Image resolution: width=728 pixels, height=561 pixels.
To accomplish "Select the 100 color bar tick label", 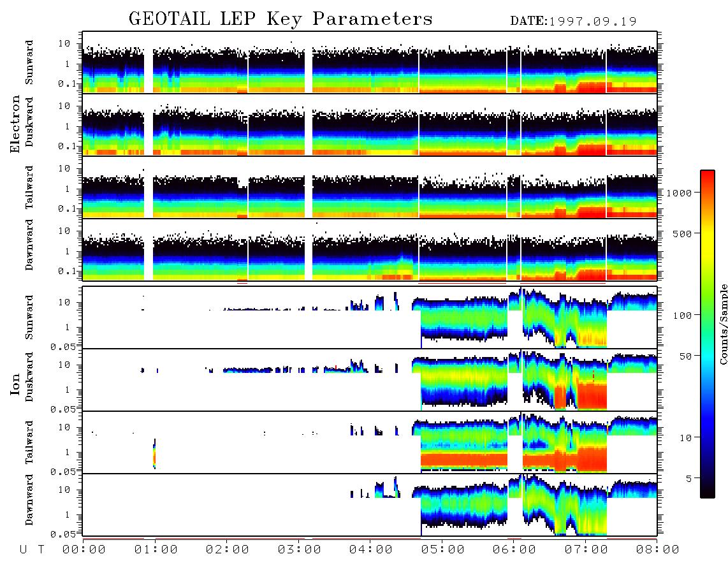I will point(682,316).
